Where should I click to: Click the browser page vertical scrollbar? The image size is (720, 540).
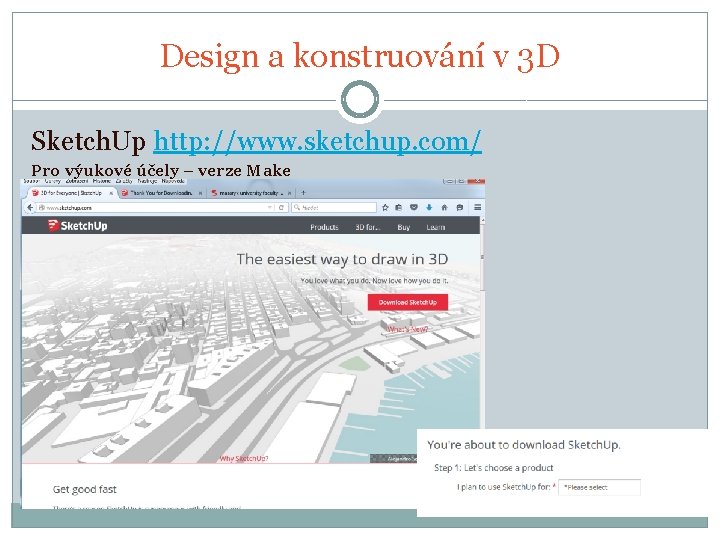coord(482,321)
